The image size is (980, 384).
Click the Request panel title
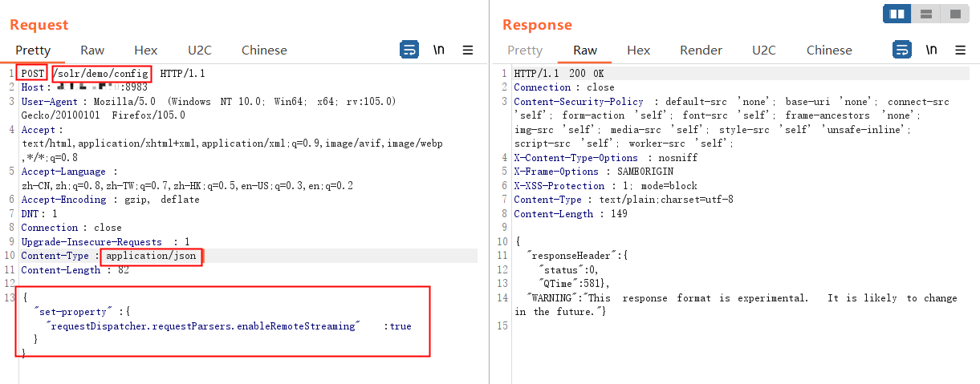(39, 25)
